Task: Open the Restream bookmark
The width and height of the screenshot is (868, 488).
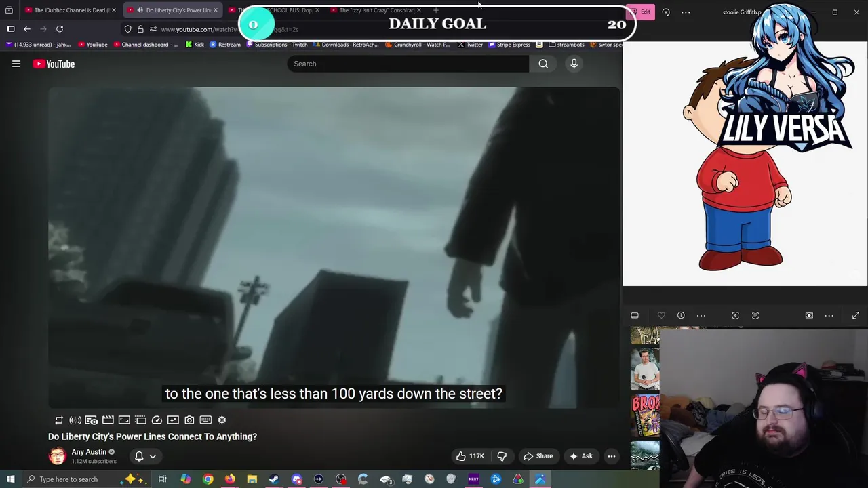Action: 225,45
